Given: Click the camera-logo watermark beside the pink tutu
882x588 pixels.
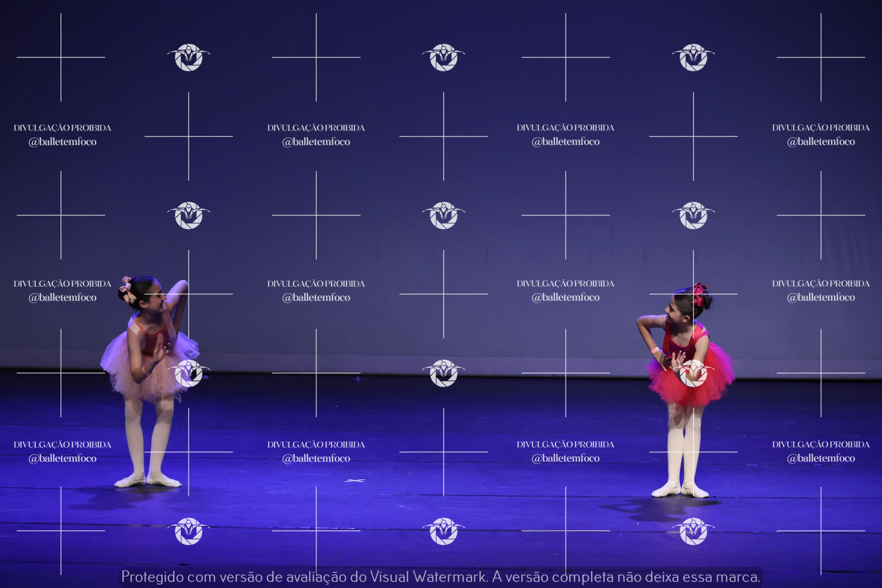Looking at the screenshot, I should 189,373.
